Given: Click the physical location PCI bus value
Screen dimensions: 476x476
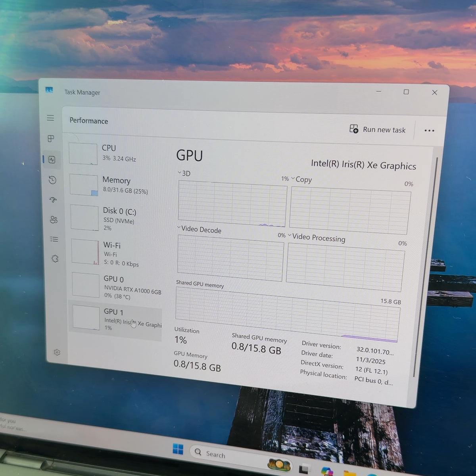Looking at the screenshot, I should coord(373,381).
